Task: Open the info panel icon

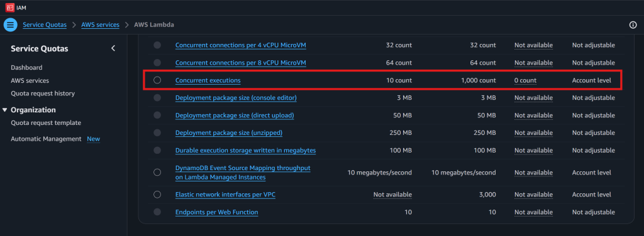Action: coord(633,25)
